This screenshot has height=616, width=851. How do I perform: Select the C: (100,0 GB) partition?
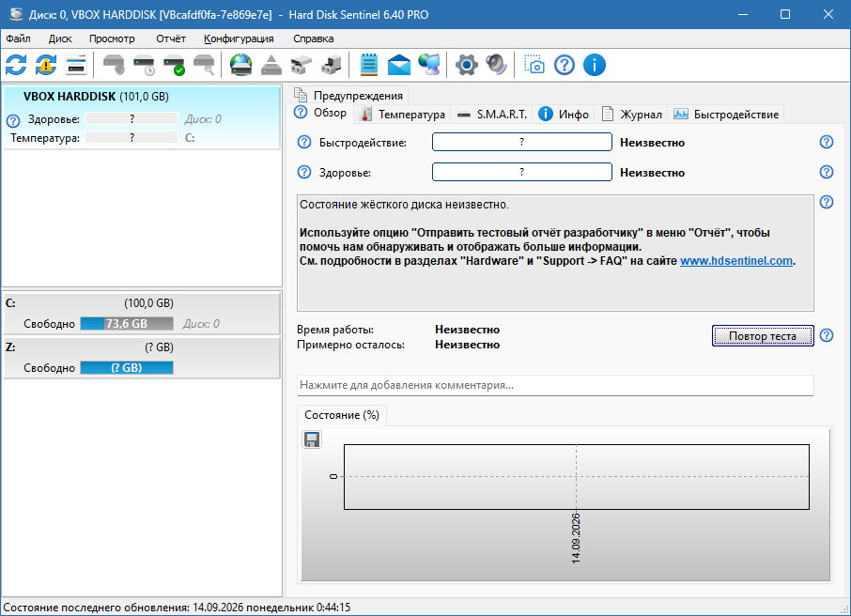click(142, 313)
